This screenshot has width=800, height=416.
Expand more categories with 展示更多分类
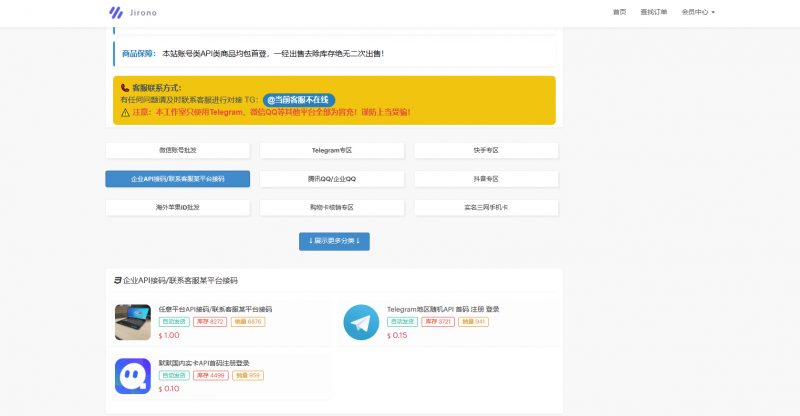[333, 241]
